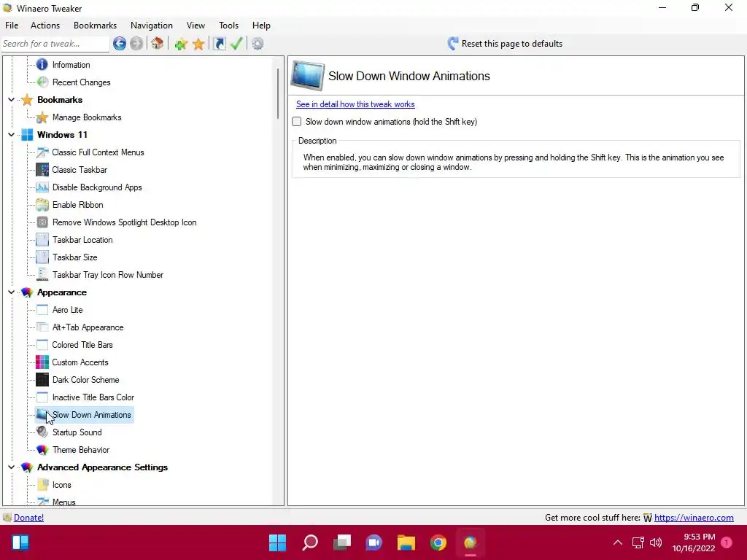Click the export shortcut arrow toolbar icon
The height and width of the screenshot is (560, 747).
point(219,44)
